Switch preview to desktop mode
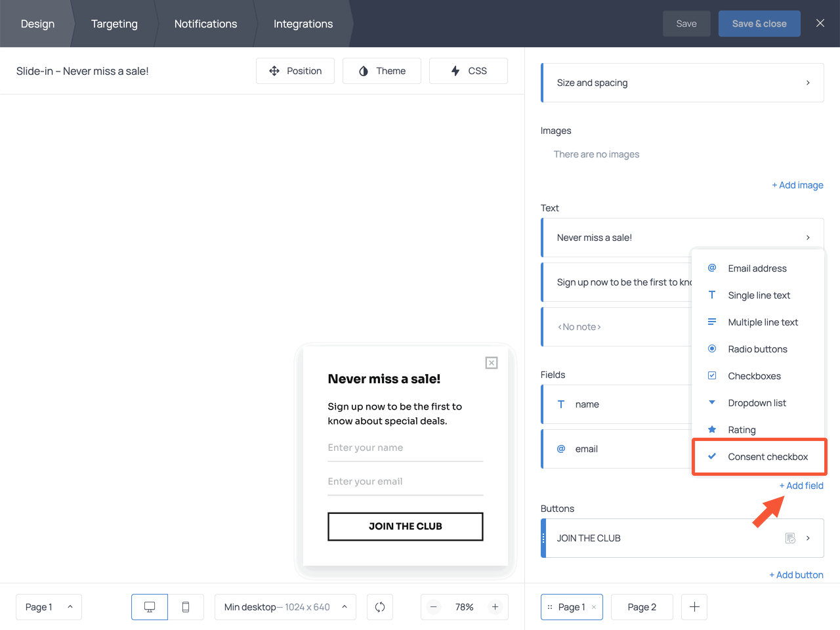Screen dimensions: 840x630 [x=149, y=607]
